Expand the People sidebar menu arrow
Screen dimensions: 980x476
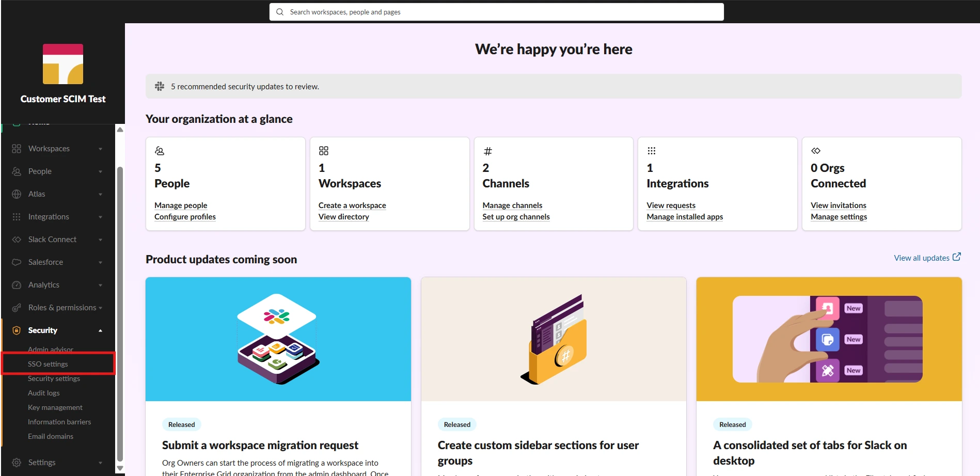pyautogui.click(x=100, y=171)
